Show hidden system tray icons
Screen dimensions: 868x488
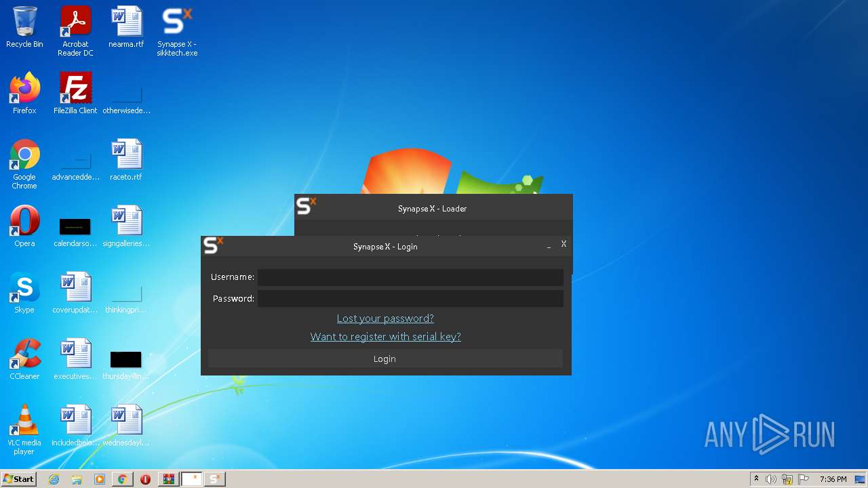[x=756, y=479]
